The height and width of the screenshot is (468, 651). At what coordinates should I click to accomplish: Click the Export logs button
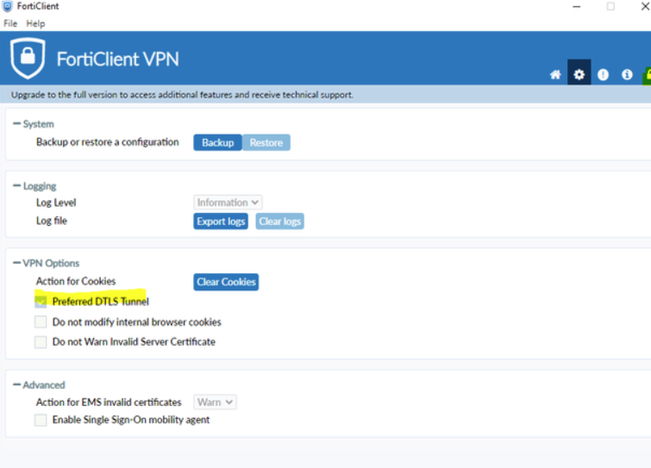tap(220, 221)
